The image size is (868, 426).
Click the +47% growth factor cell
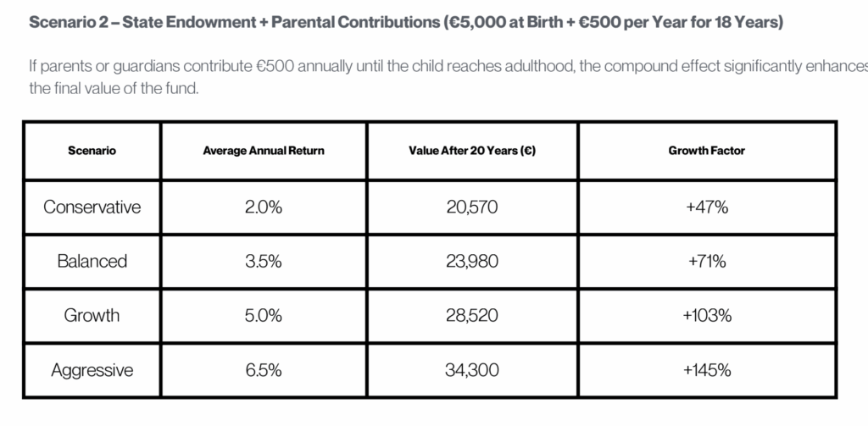click(707, 207)
